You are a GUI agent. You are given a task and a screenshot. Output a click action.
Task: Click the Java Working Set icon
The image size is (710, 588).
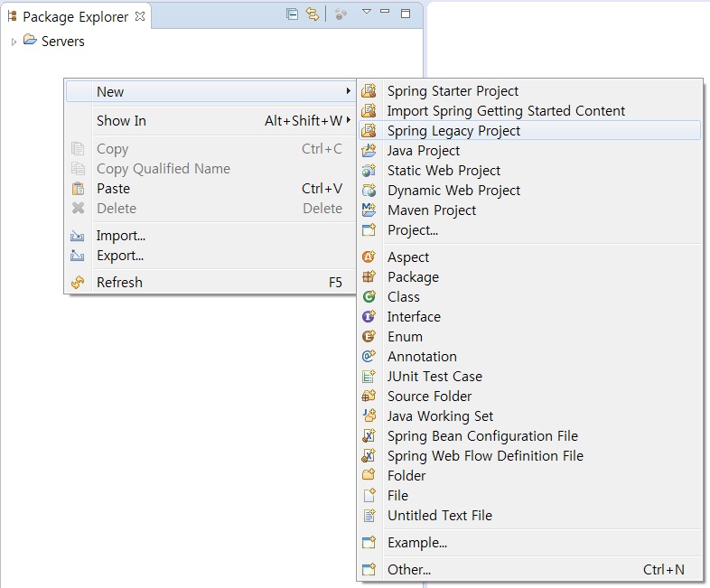369,415
